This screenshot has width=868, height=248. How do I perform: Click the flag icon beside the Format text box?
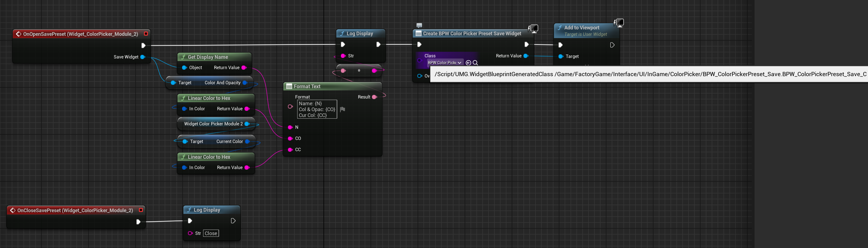point(343,109)
